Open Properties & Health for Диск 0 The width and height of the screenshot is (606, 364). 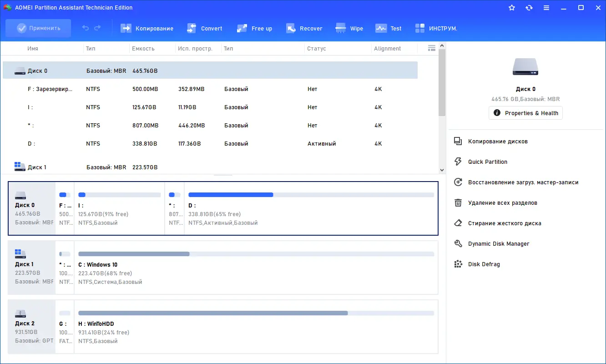click(x=525, y=113)
